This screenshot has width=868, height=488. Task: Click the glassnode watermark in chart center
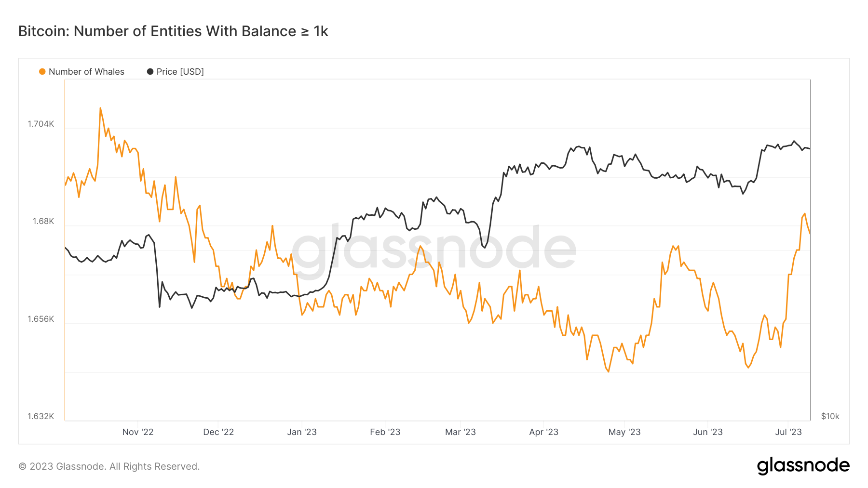pyautogui.click(x=434, y=250)
